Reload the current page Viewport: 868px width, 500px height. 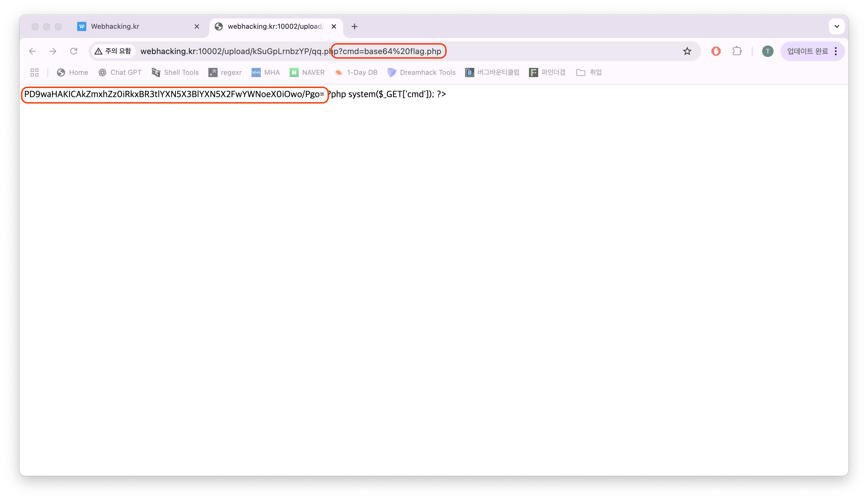pyautogui.click(x=73, y=51)
